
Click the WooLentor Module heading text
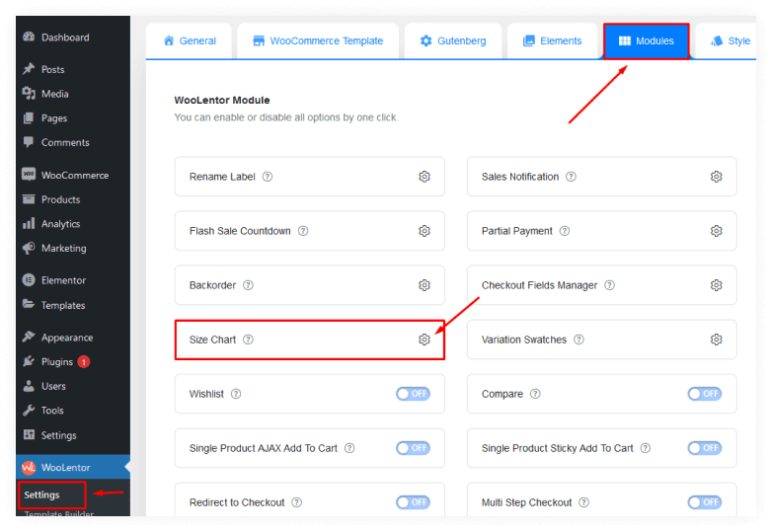[221, 101]
